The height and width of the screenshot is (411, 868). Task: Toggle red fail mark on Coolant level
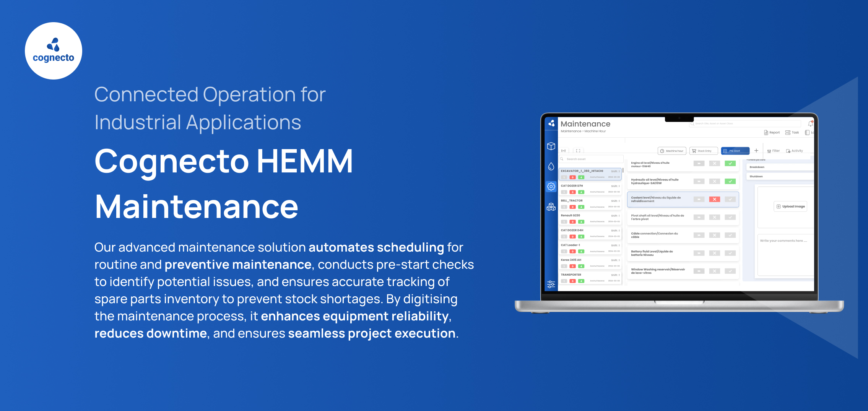pyautogui.click(x=715, y=200)
